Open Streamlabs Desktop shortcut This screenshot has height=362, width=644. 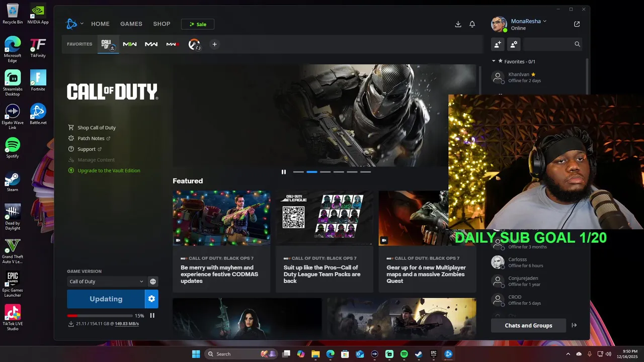(13, 83)
